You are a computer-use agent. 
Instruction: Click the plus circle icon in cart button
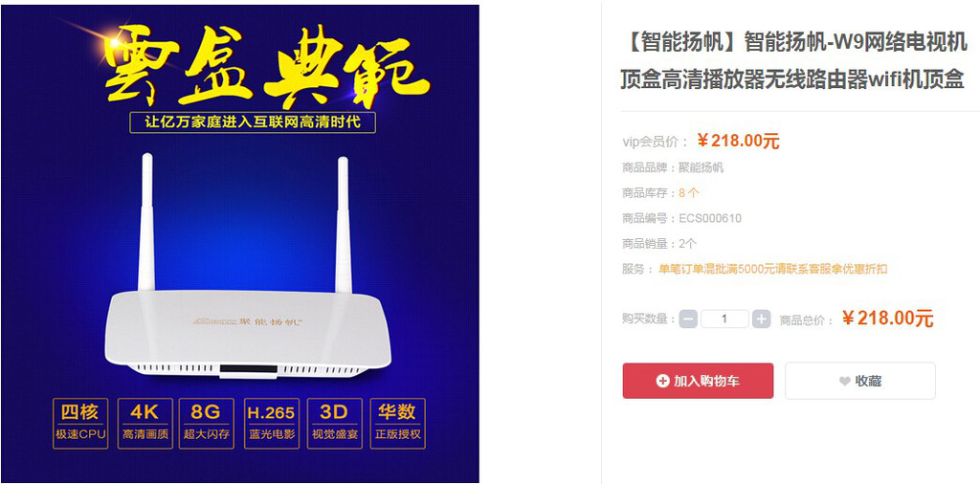click(x=662, y=381)
